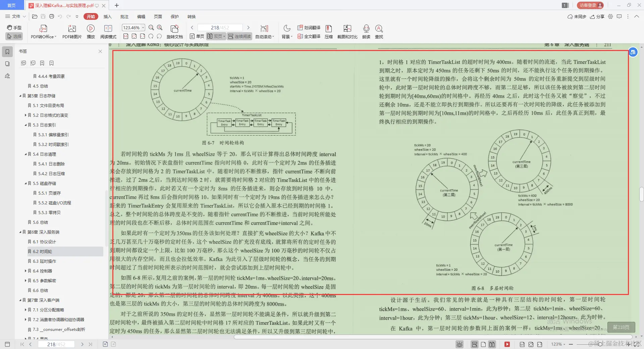The height and width of the screenshot is (349, 644).
Task: Open the 查找 search tool
Action: click(x=379, y=31)
